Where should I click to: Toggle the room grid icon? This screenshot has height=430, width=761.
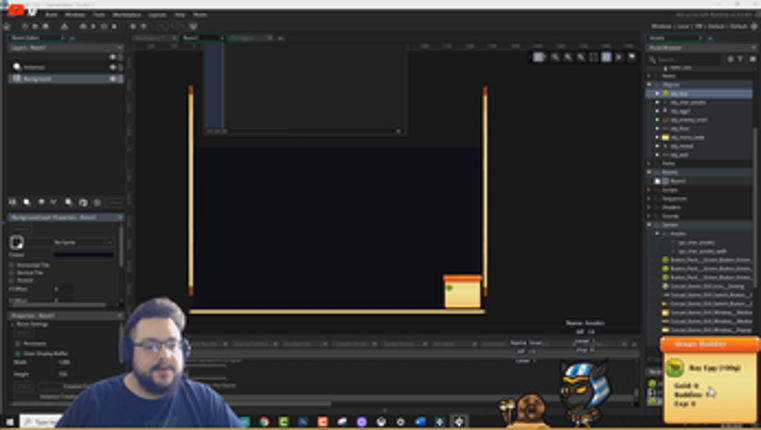[539, 57]
